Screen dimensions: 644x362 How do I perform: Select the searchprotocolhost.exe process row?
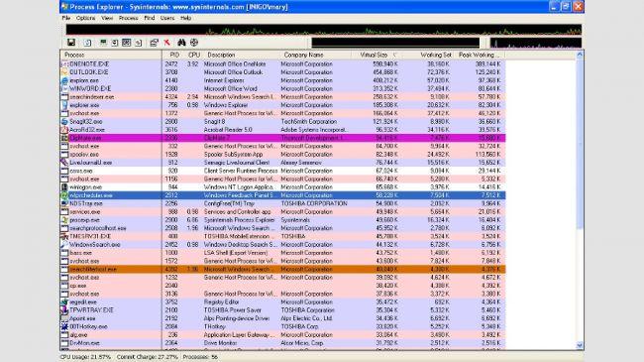283,228
